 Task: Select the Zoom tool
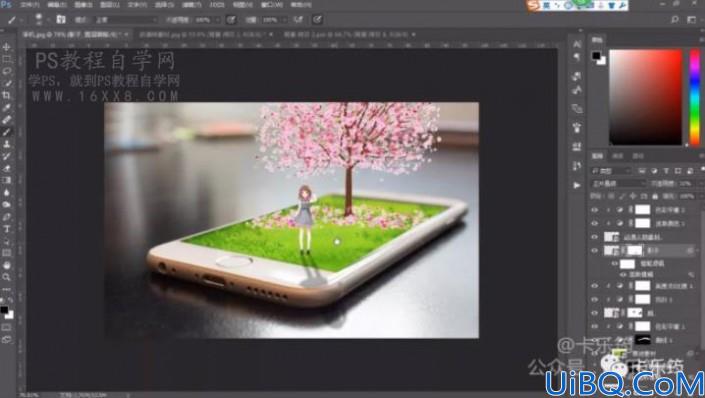[x=6, y=277]
